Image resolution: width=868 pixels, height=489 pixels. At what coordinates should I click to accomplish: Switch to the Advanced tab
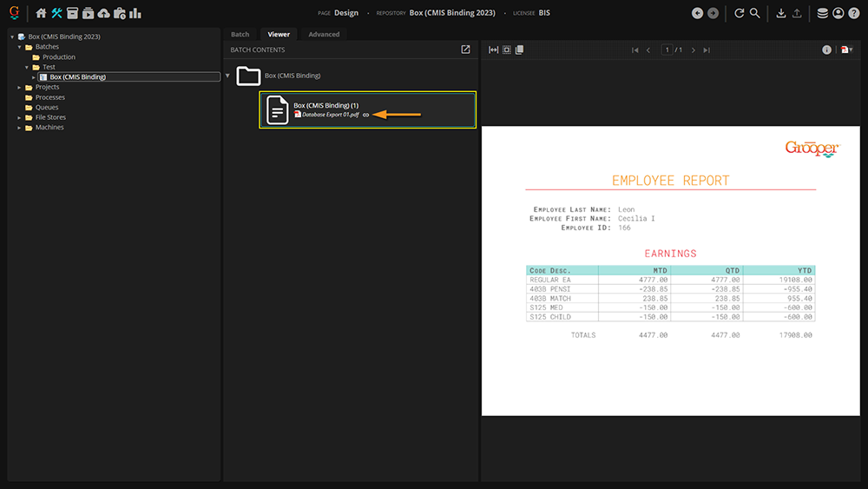[325, 35]
